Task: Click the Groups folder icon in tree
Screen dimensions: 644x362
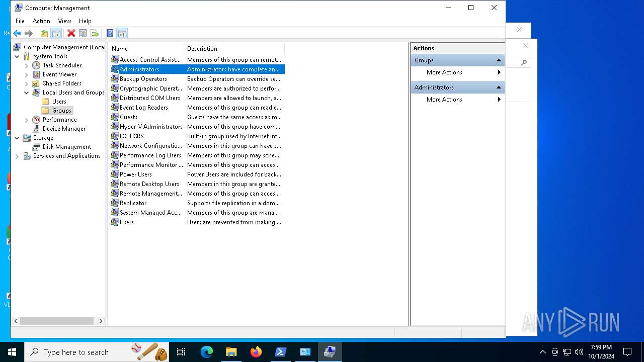Action: pyautogui.click(x=45, y=111)
